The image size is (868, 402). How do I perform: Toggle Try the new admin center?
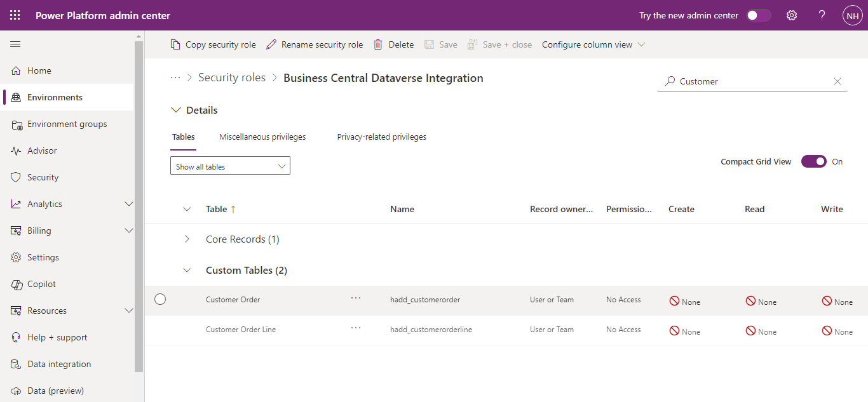click(x=759, y=15)
